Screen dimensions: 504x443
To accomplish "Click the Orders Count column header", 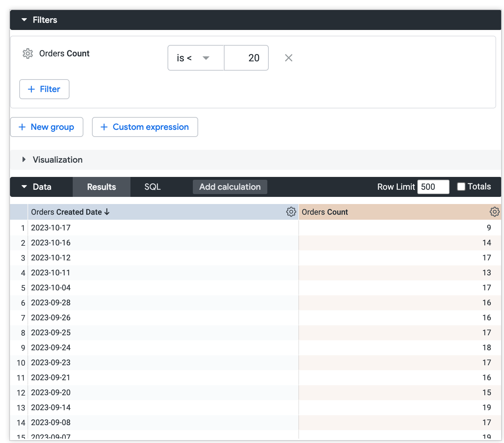I will pyautogui.click(x=325, y=212).
